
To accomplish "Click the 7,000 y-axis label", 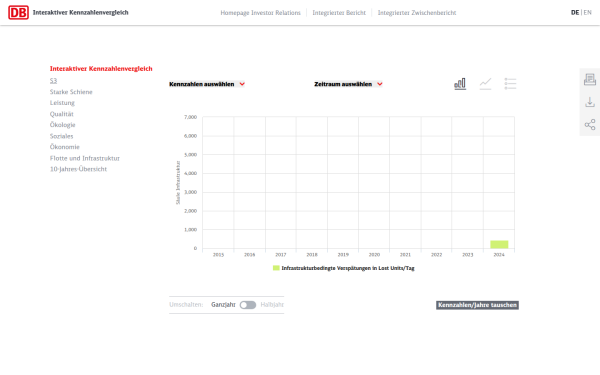I will [190, 117].
